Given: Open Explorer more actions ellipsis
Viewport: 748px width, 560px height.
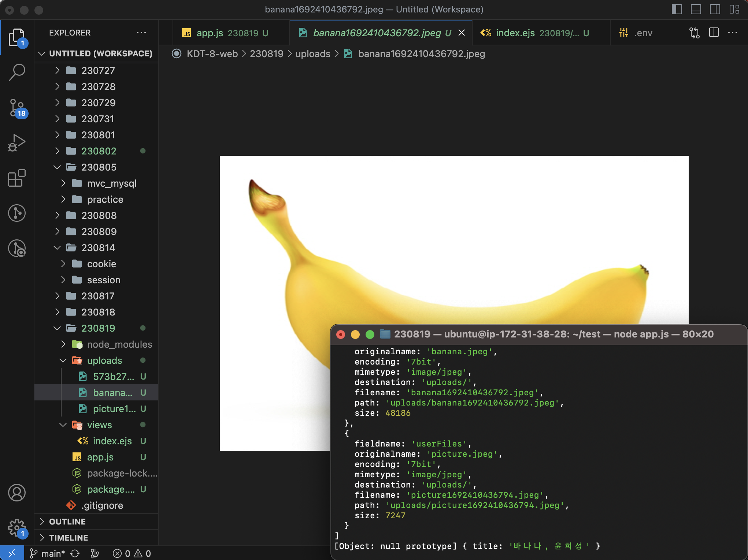Looking at the screenshot, I should pos(141,33).
